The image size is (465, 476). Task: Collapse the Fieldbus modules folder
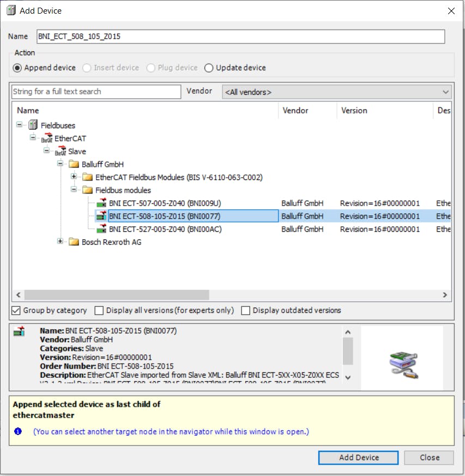[x=74, y=189]
